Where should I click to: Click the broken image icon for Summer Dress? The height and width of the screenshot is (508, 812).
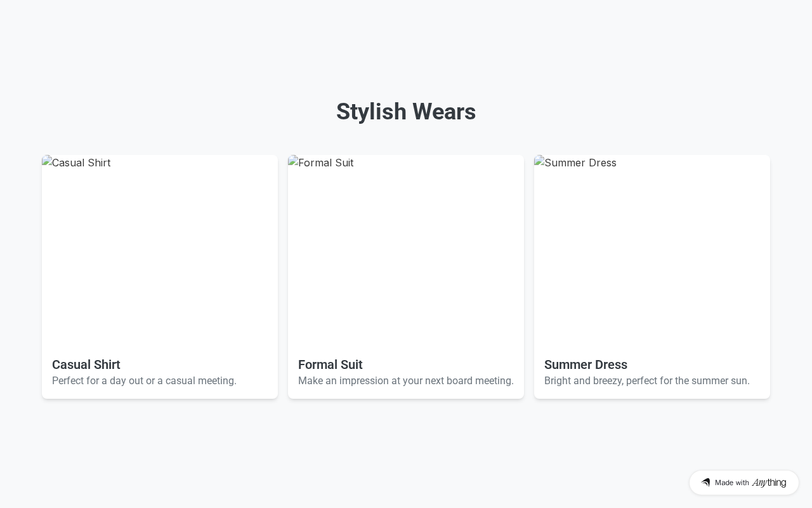pos(539,161)
